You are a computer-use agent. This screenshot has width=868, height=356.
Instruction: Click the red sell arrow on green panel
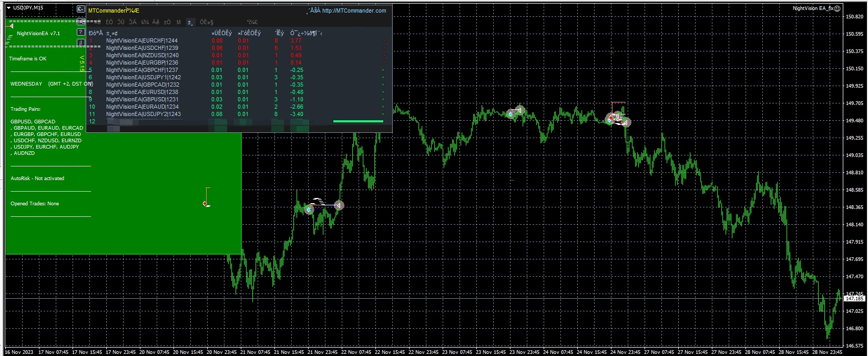(205, 203)
